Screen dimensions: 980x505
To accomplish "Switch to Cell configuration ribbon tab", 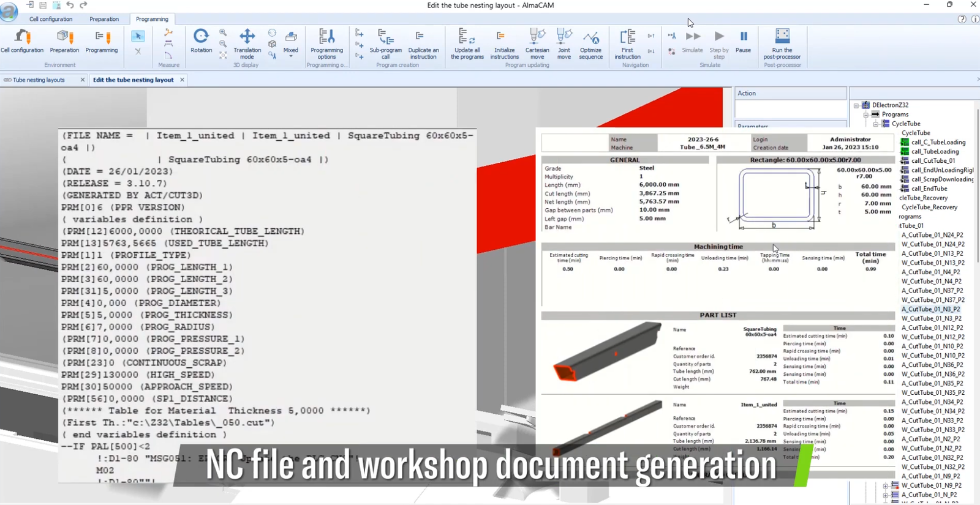I will [51, 19].
